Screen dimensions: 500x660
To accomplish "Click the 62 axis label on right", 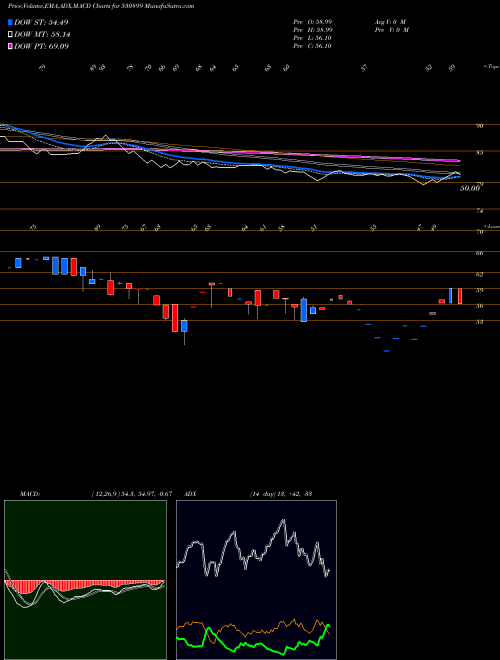I will point(480,274).
